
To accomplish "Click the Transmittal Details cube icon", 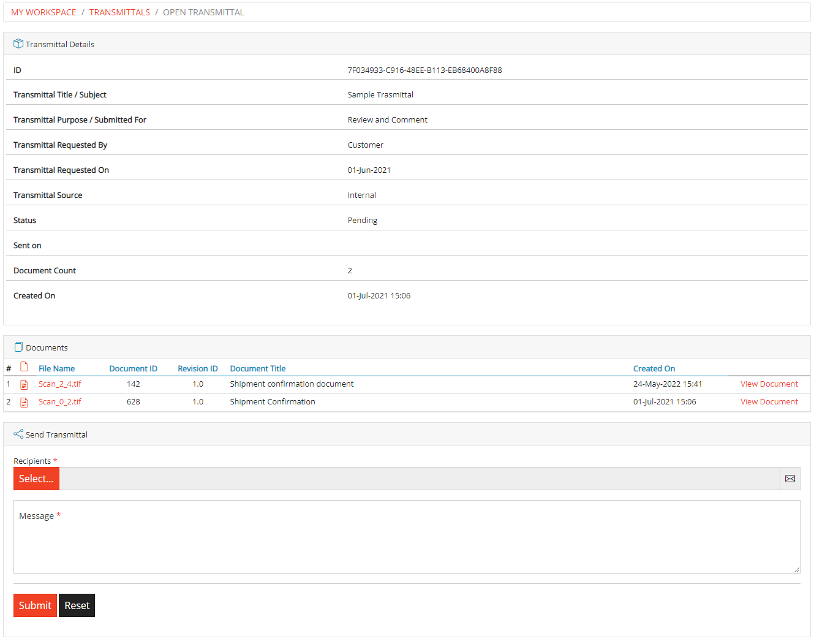I will point(18,44).
